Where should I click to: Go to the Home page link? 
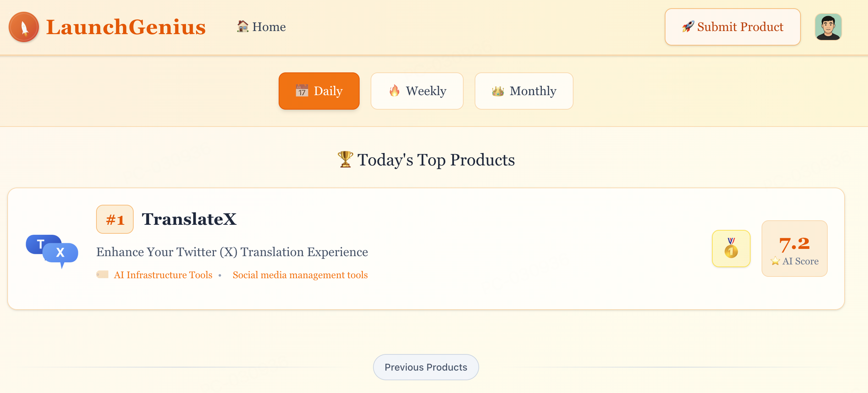coord(269,27)
